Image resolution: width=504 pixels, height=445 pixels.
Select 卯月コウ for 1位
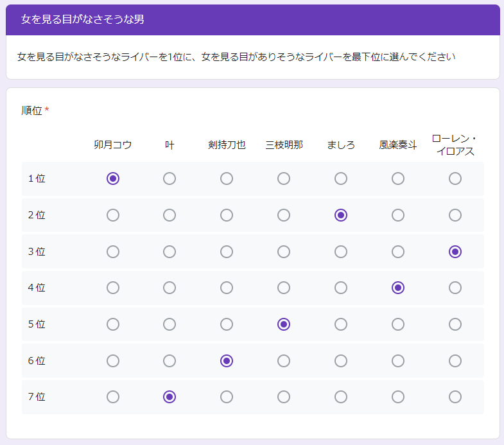point(113,179)
